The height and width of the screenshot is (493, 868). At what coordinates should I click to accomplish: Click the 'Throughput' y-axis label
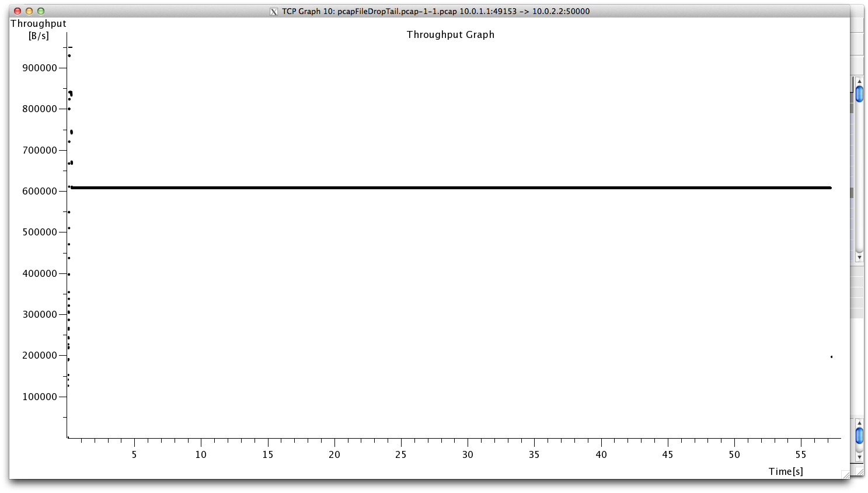click(x=39, y=23)
